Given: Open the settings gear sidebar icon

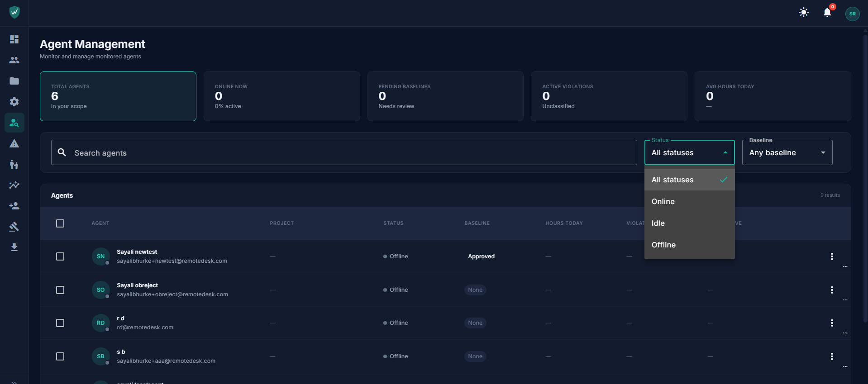Looking at the screenshot, I should (x=14, y=102).
